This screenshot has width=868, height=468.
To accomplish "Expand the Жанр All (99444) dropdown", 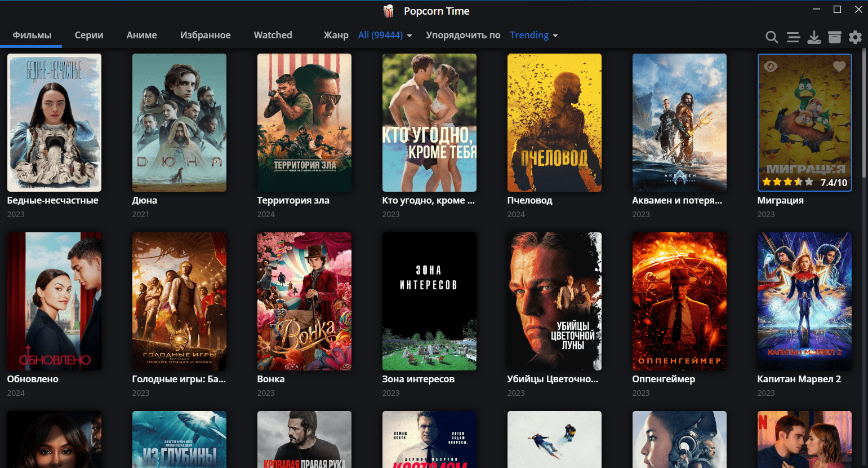I will coord(385,35).
